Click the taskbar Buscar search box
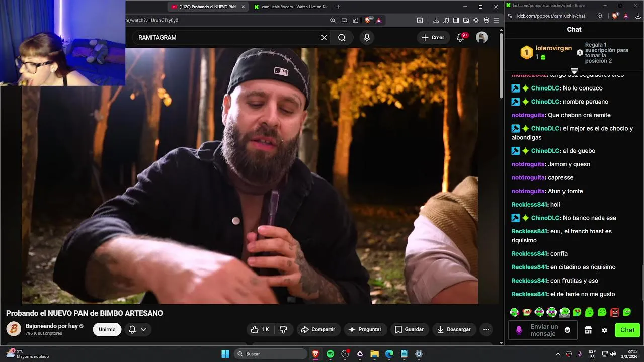The image size is (644, 362). (x=271, y=354)
